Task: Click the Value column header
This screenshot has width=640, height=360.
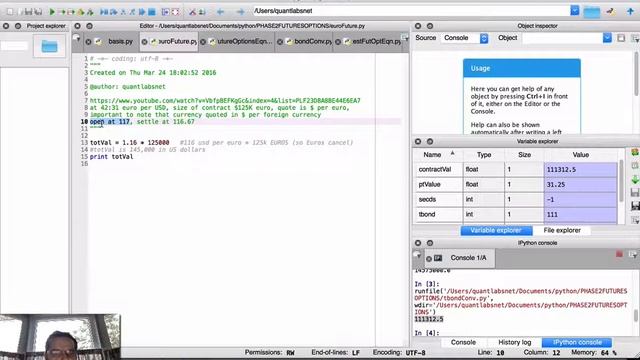Action: (x=580, y=155)
